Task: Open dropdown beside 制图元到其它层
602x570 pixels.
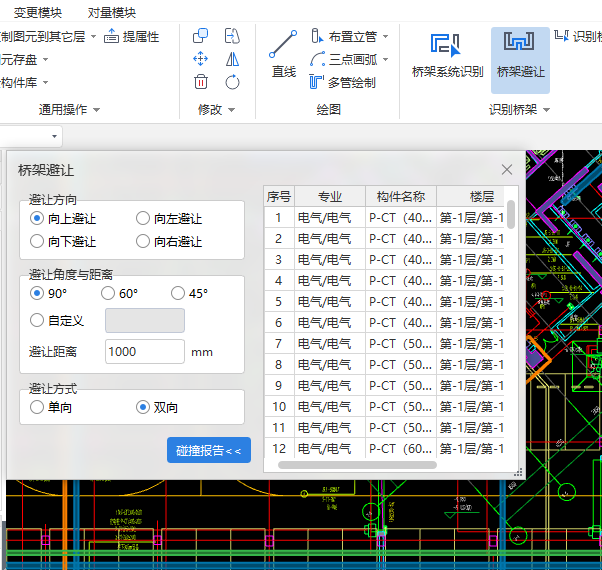Action: (93, 37)
